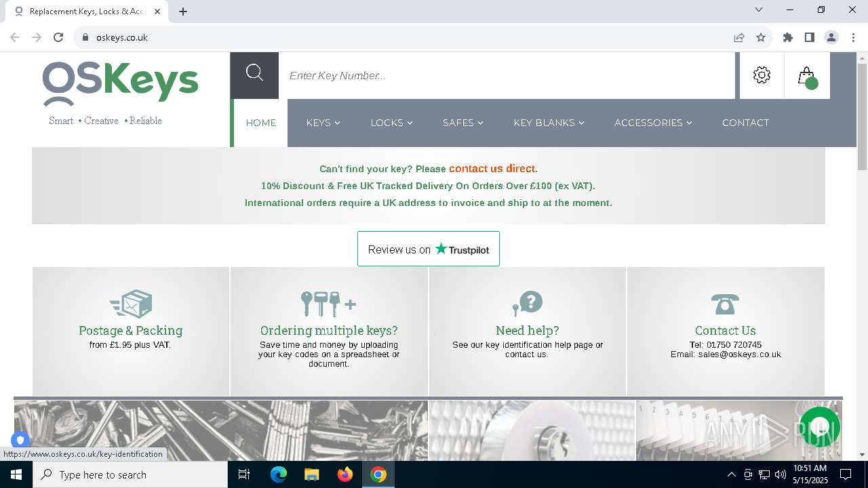Toggle the Chrome side panel
The width and height of the screenshot is (868, 488).
810,37
